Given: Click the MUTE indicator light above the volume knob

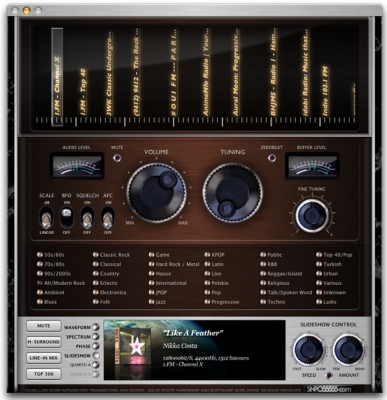Looking at the screenshot, I should tap(117, 158).
